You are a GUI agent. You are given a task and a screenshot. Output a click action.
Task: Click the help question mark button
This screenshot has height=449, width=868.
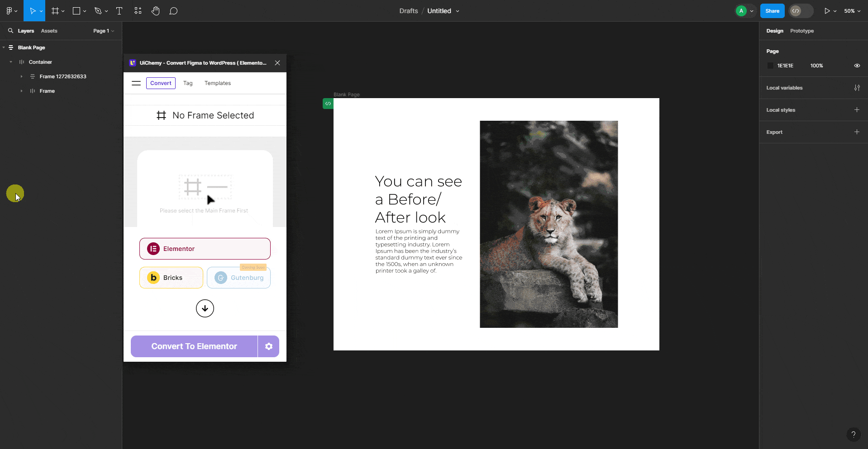(x=854, y=435)
